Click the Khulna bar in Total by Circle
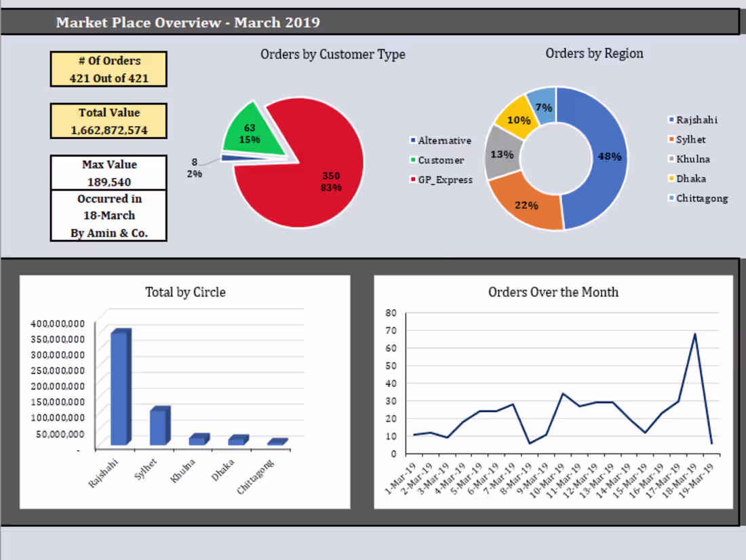Screen dimensions: 746x560 click(x=199, y=439)
